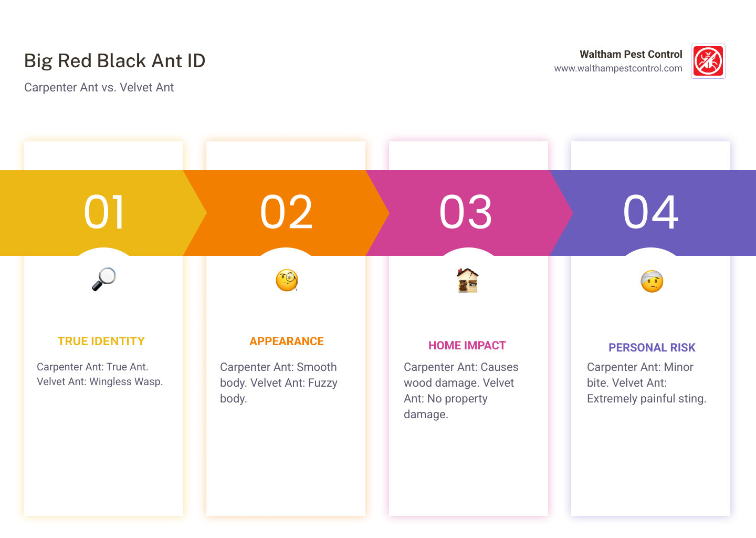
Task: Click the Big Red Black Ant ID title
Action: pos(114,61)
